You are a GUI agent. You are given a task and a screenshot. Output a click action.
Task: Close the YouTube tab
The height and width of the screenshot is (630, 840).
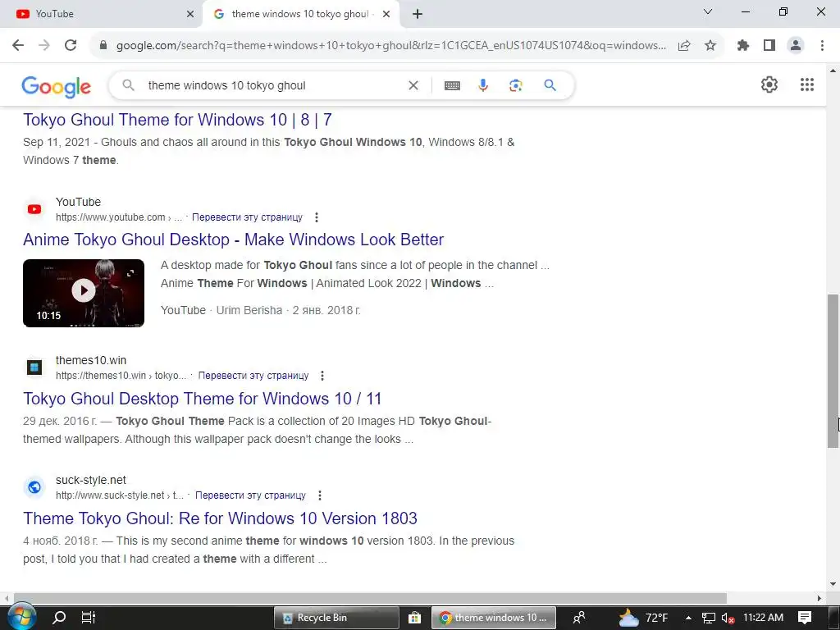tap(190, 14)
